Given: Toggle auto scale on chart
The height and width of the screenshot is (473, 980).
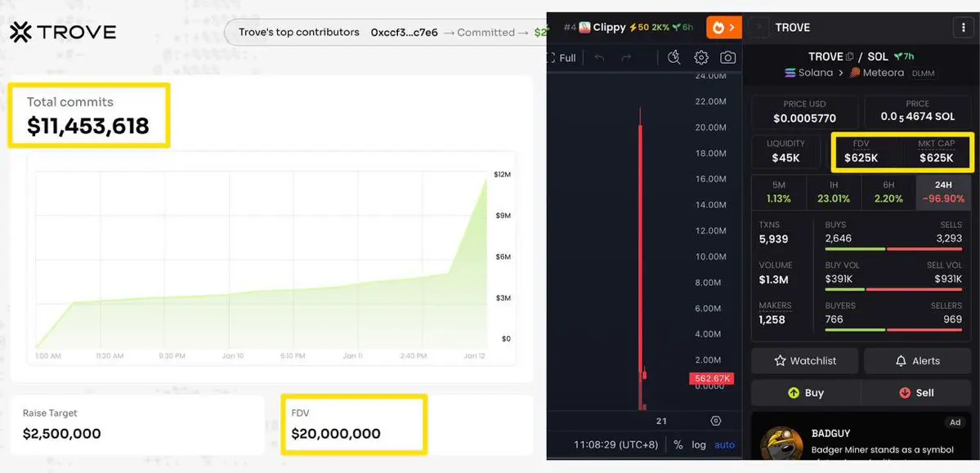Looking at the screenshot, I should (x=725, y=445).
